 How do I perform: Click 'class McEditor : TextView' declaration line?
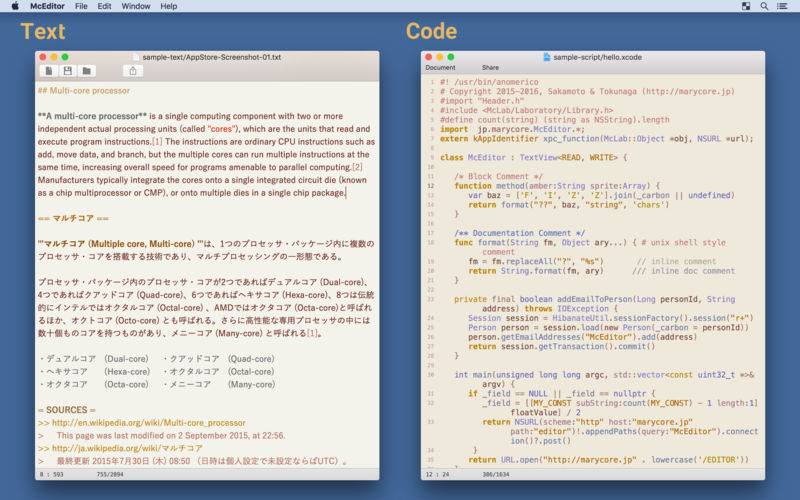534,157
